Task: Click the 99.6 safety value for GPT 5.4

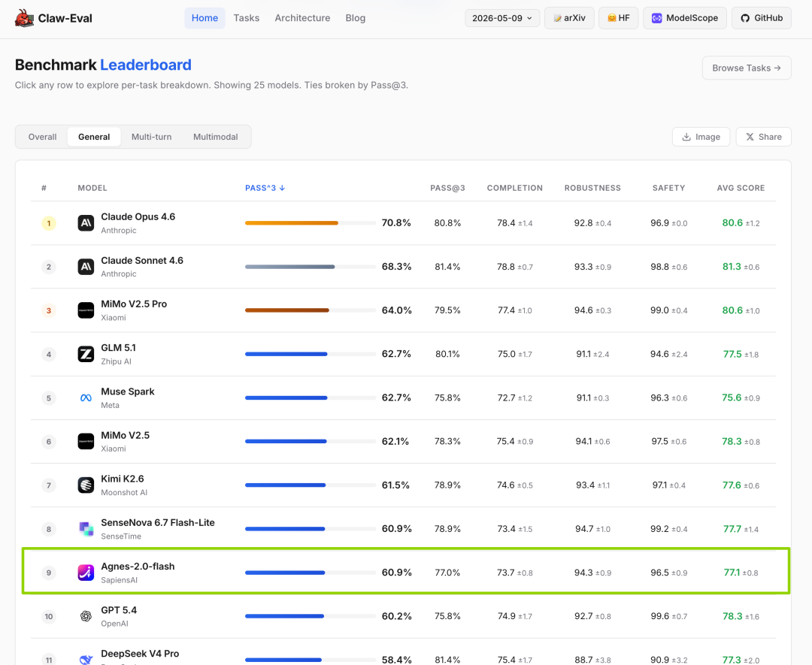Action: pos(660,616)
